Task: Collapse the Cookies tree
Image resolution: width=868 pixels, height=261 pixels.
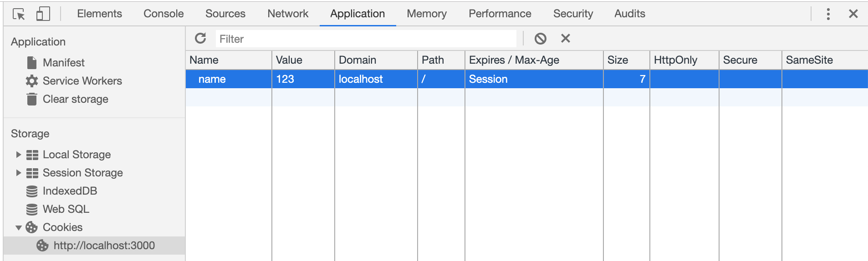Action: coord(19,227)
